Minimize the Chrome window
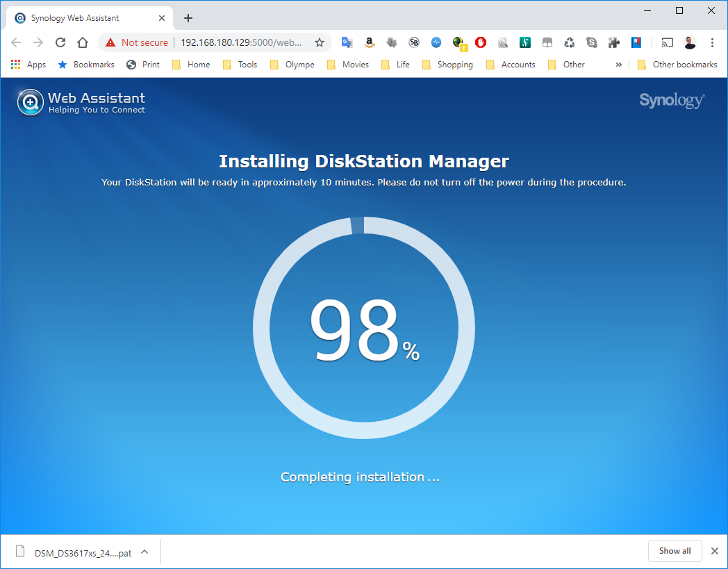Screen dimensions: 728x569 tap(647, 10)
